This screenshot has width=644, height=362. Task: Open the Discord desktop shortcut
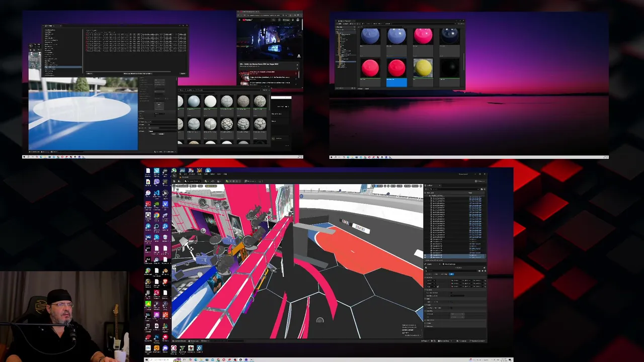point(165,348)
